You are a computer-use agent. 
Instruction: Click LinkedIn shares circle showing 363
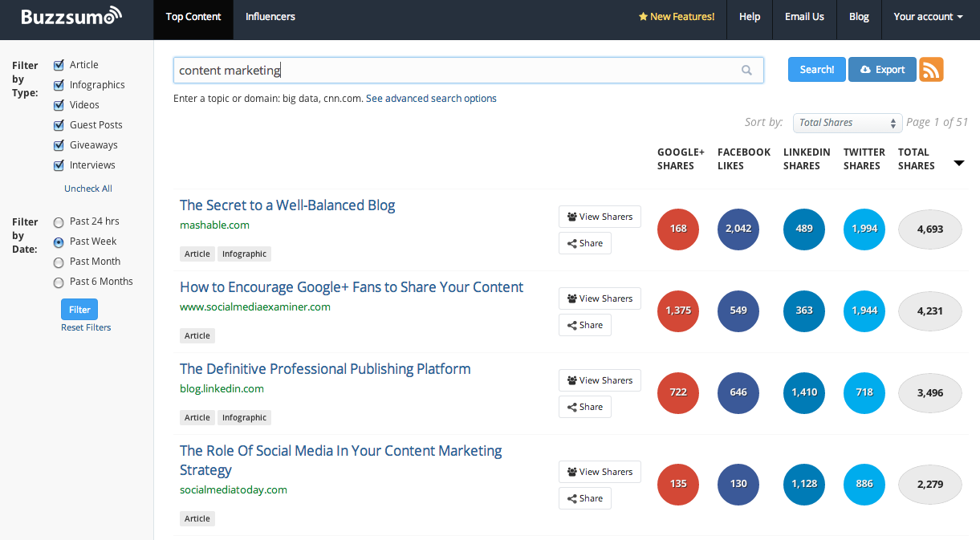click(x=804, y=311)
